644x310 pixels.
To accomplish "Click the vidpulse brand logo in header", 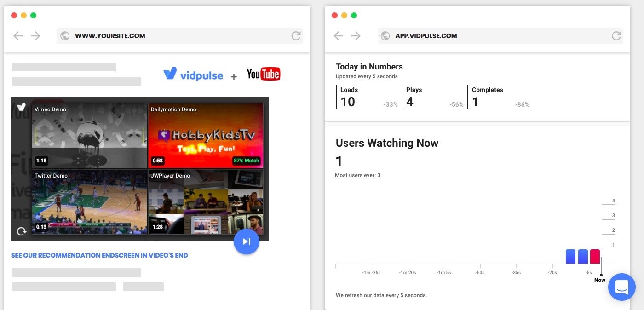I will (x=193, y=75).
